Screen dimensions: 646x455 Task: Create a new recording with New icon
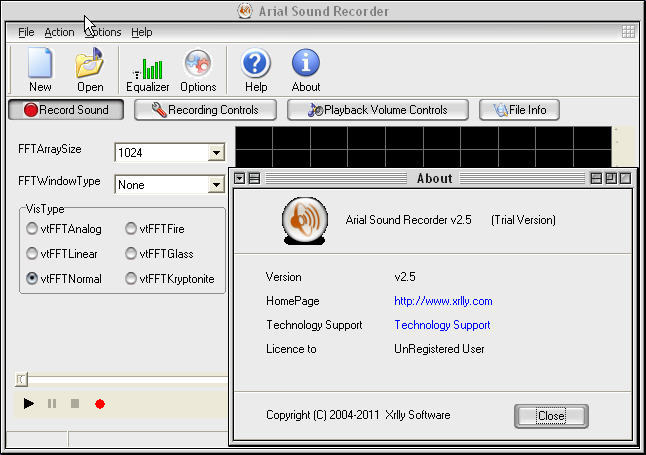tap(40, 70)
